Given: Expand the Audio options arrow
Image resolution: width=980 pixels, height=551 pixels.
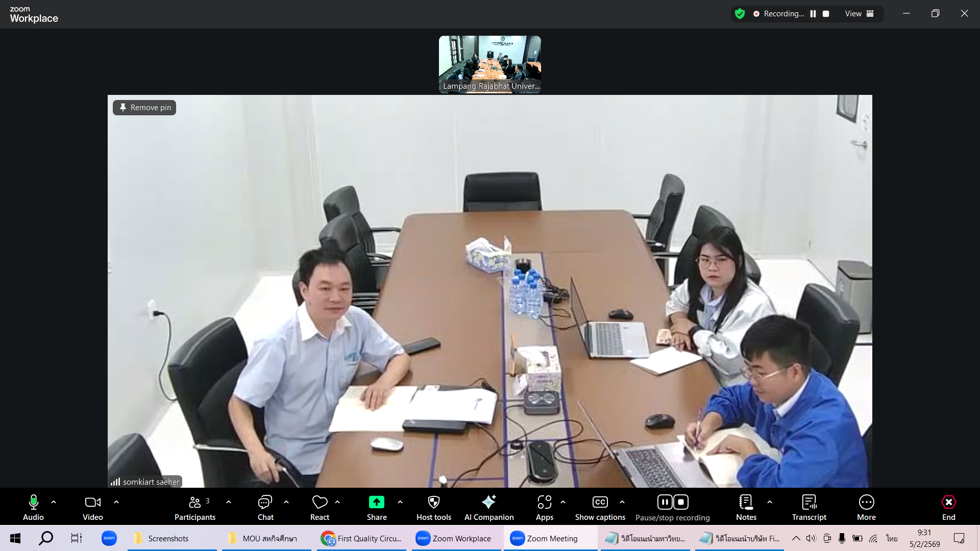Looking at the screenshot, I should [x=54, y=502].
